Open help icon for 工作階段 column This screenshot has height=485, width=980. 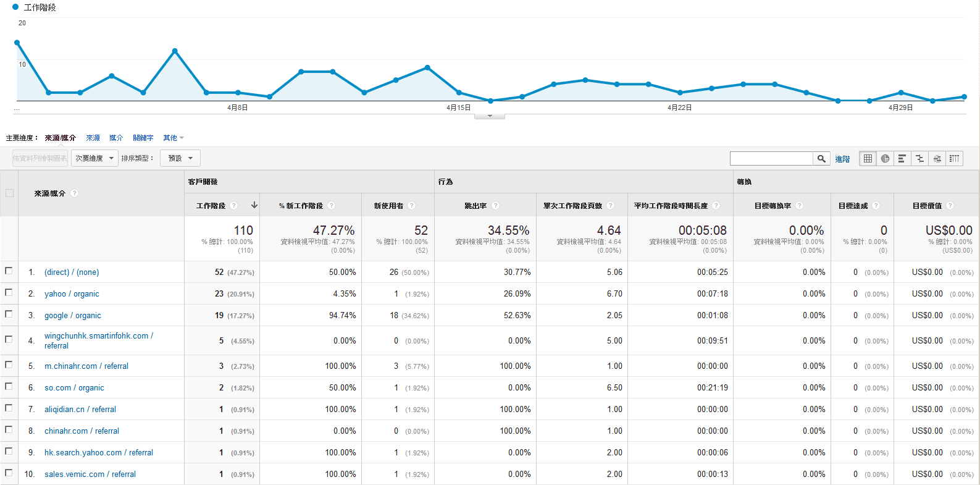pos(233,206)
